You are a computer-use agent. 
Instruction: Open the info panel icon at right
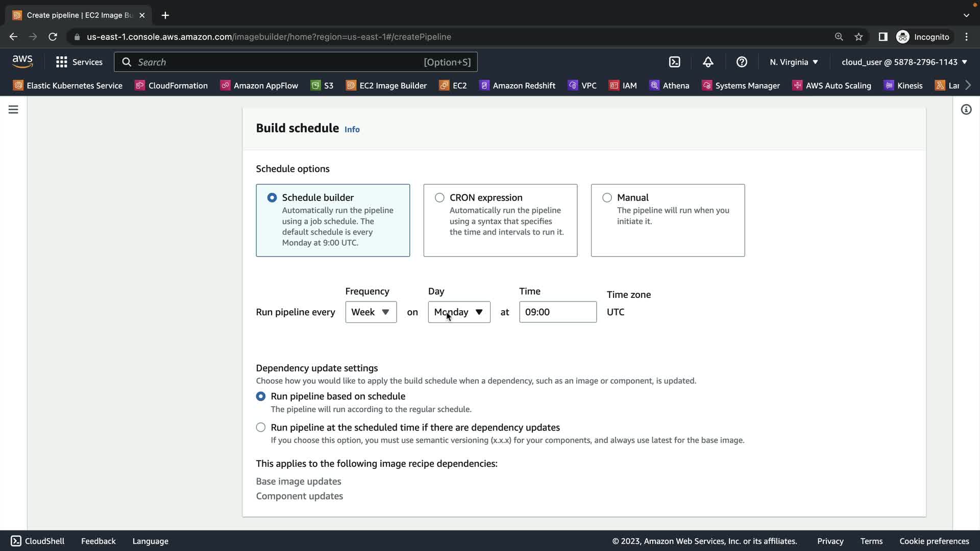click(966, 110)
